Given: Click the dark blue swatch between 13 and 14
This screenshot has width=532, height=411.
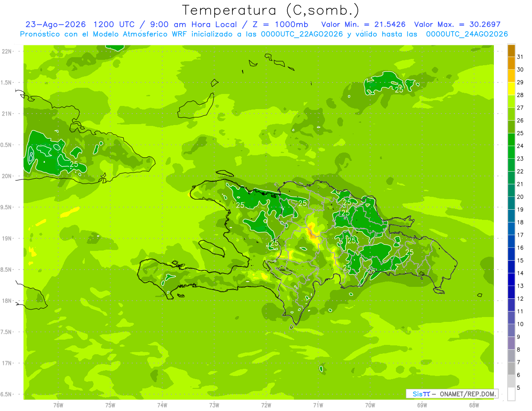Looking at the screenshot, I should [x=511, y=280].
